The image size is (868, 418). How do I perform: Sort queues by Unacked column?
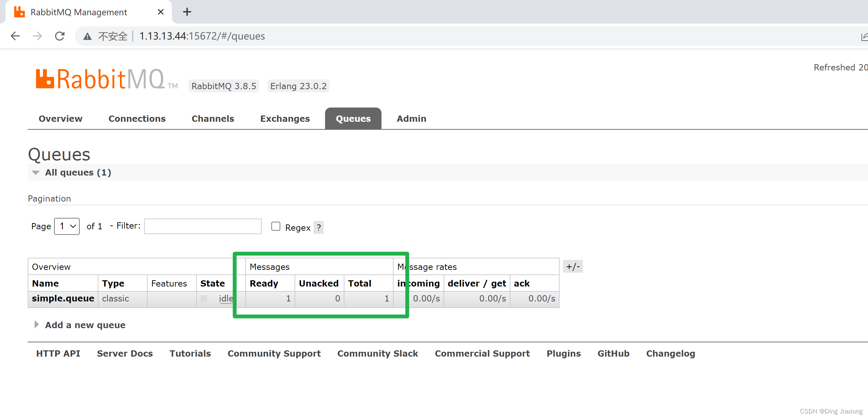(318, 283)
